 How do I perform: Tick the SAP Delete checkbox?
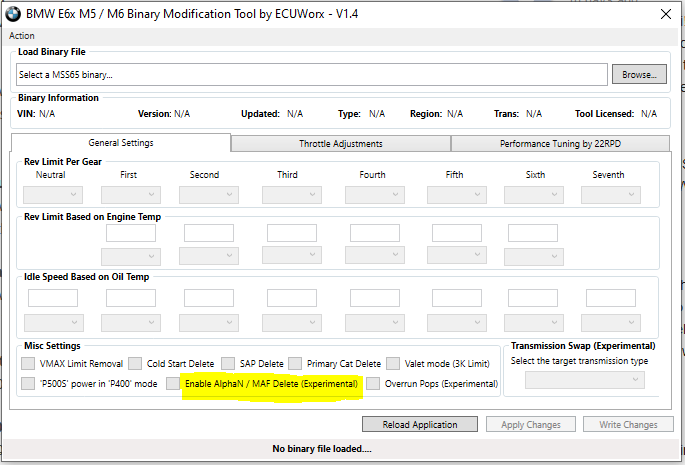(x=228, y=363)
